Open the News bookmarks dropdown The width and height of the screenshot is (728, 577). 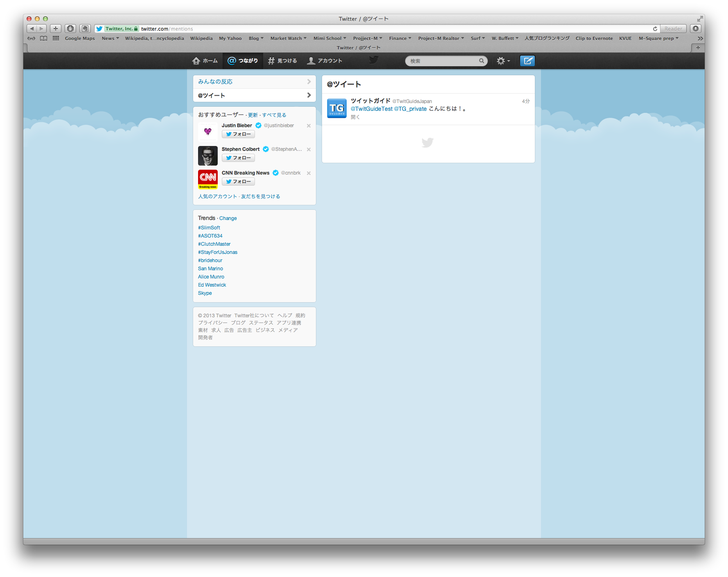click(x=110, y=38)
